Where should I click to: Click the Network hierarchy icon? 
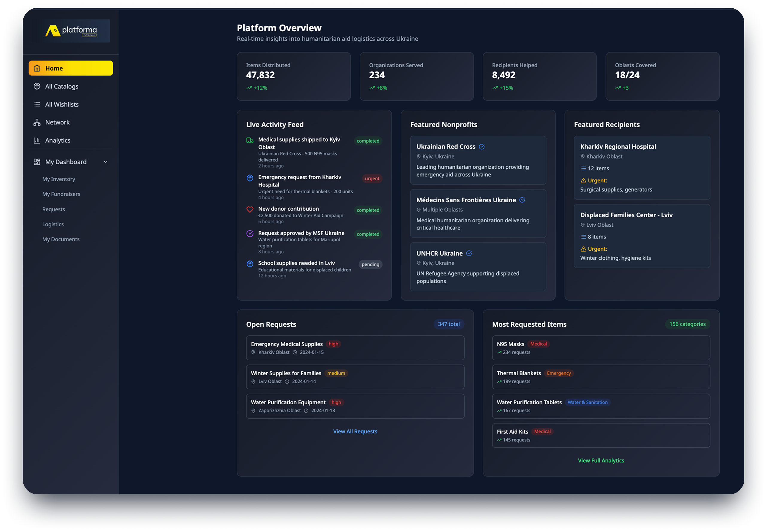[37, 122]
